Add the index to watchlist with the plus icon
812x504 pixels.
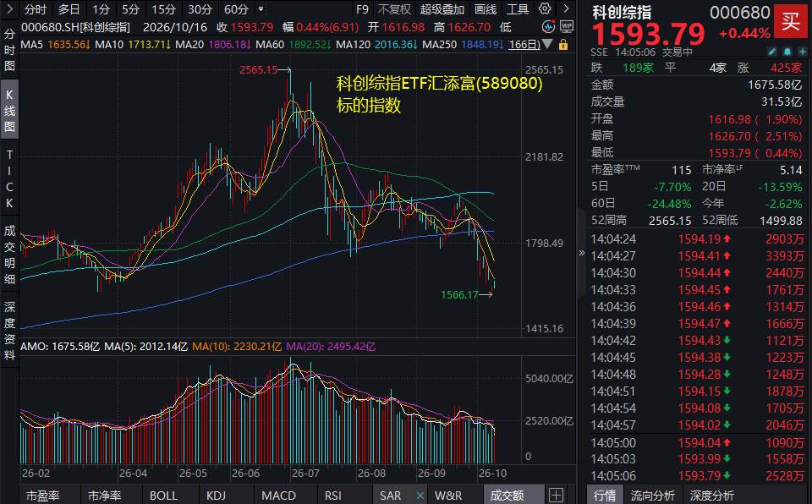click(x=802, y=52)
